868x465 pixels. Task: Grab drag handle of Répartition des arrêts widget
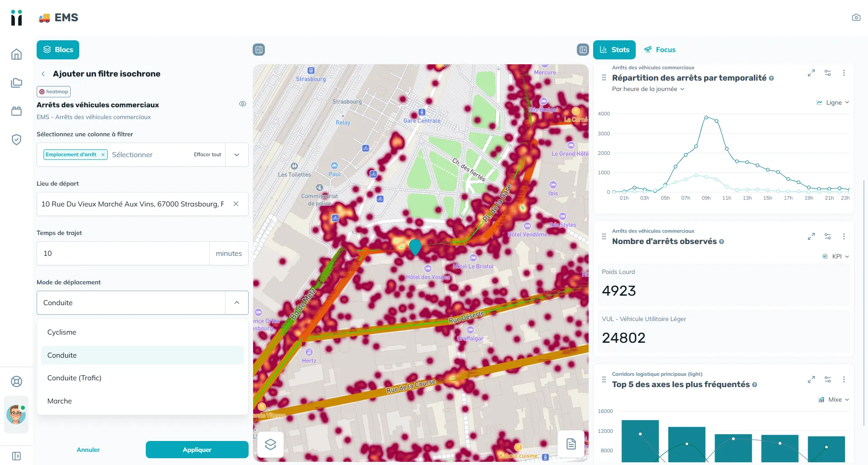[604, 77]
